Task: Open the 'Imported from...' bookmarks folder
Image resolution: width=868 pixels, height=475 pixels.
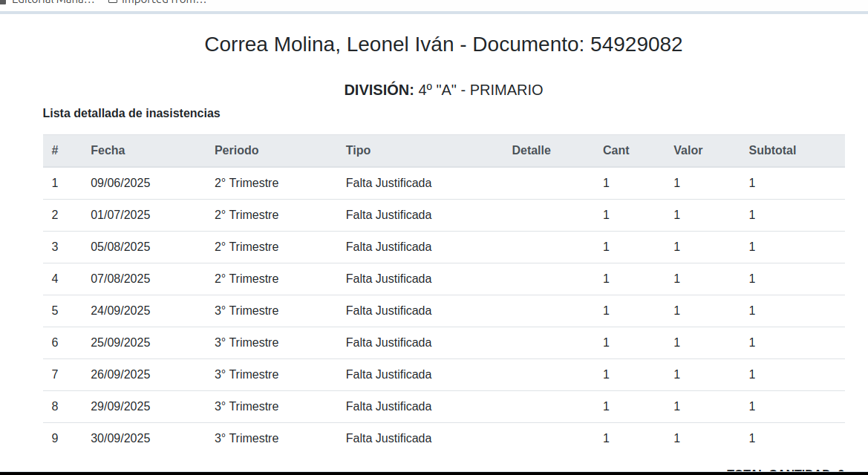Action: (x=157, y=2)
